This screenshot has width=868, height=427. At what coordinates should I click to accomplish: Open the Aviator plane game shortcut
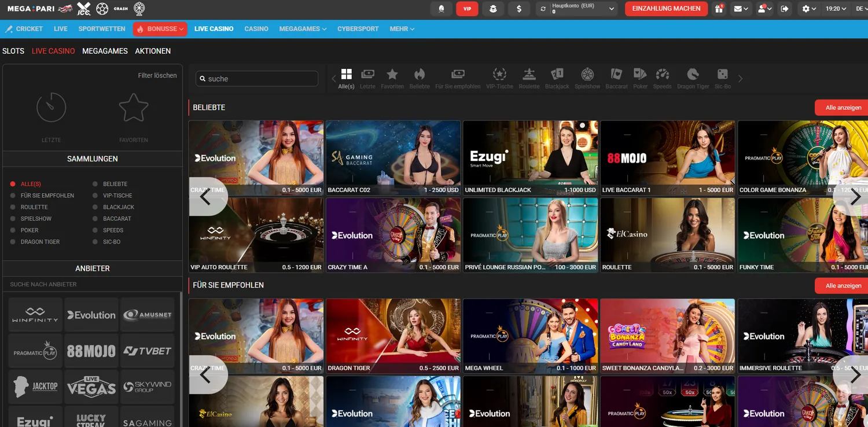pyautogui.click(x=65, y=9)
